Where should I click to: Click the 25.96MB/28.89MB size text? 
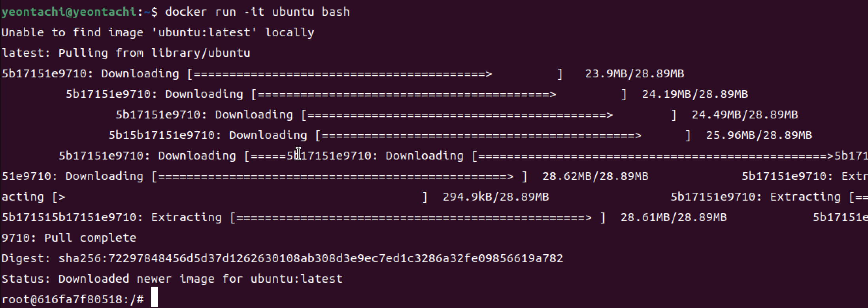pos(759,135)
